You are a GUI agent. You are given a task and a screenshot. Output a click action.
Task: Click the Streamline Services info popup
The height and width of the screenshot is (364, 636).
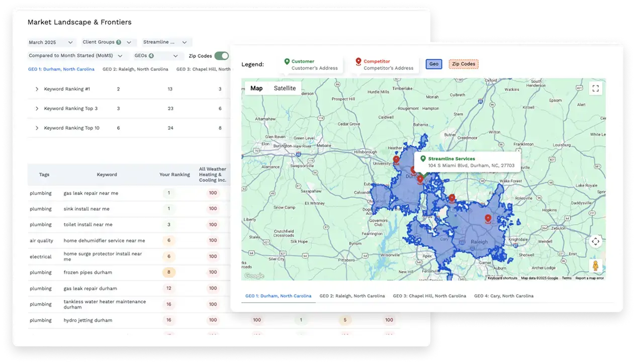468,162
